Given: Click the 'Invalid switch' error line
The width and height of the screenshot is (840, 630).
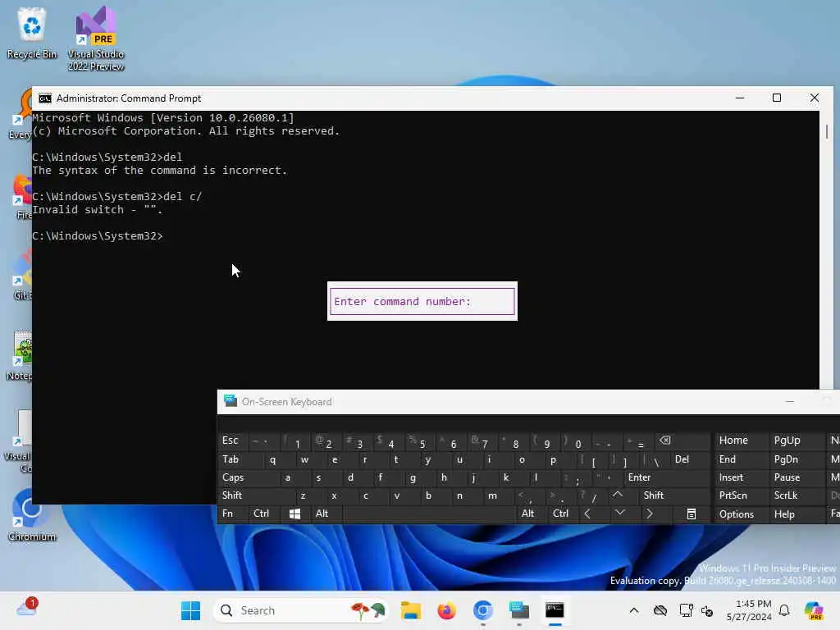Looking at the screenshot, I should point(97,210).
